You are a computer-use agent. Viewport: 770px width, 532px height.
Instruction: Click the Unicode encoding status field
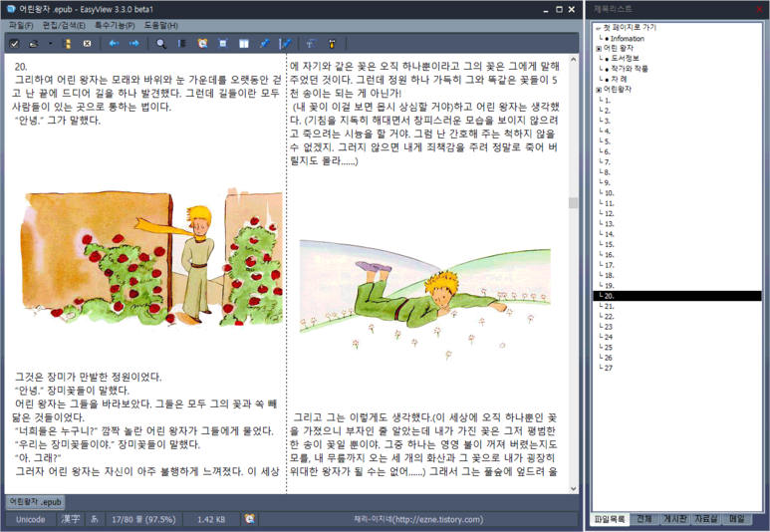pyautogui.click(x=31, y=519)
